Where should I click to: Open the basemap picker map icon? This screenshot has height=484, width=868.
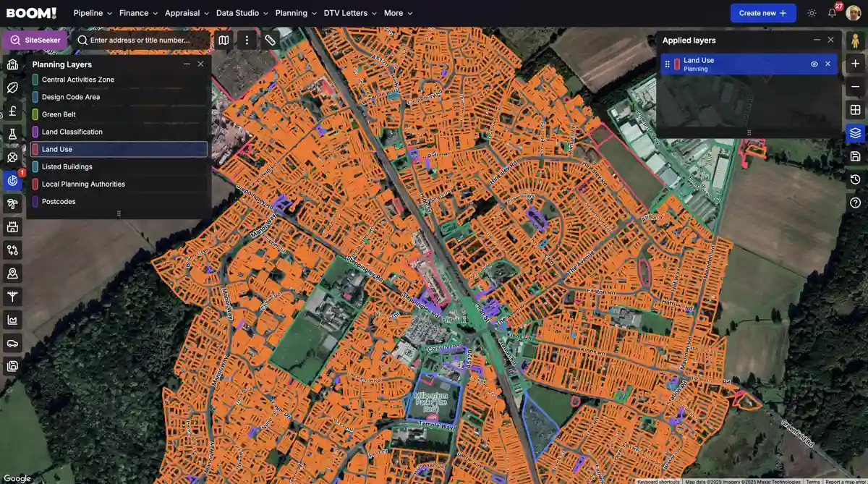[x=224, y=40]
